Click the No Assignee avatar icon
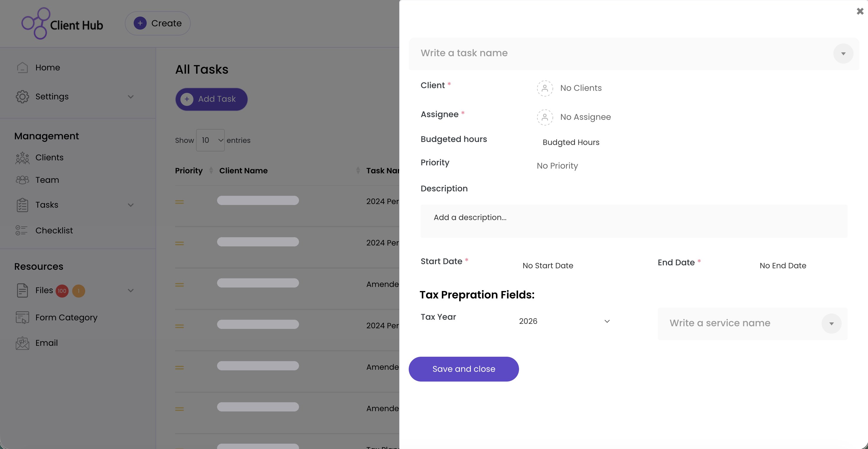 [x=545, y=117]
